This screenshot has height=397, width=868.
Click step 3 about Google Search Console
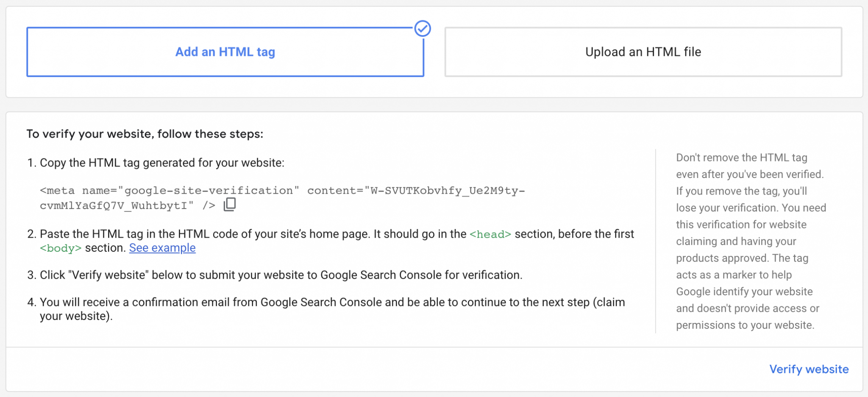click(x=281, y=275)
